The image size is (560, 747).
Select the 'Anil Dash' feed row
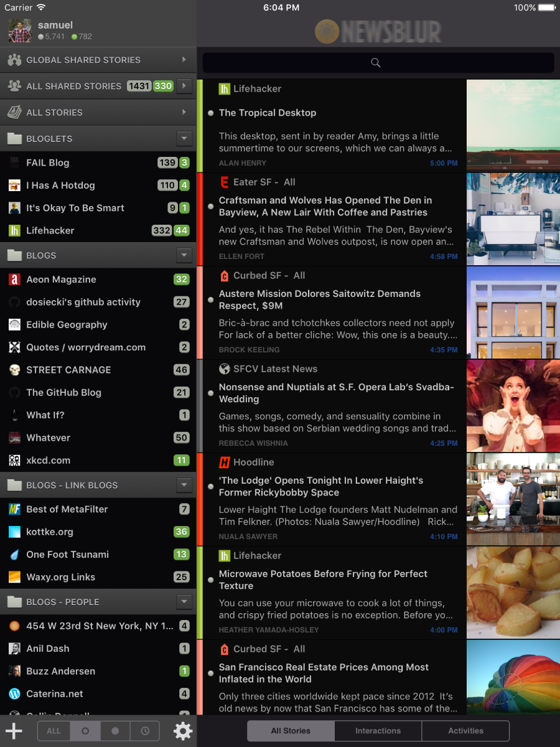98,649
